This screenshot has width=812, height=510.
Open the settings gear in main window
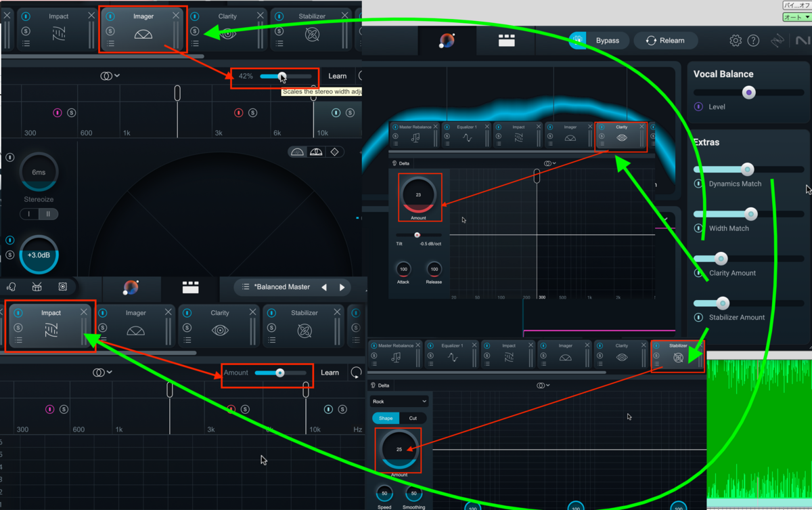click(x=736, y=41)
